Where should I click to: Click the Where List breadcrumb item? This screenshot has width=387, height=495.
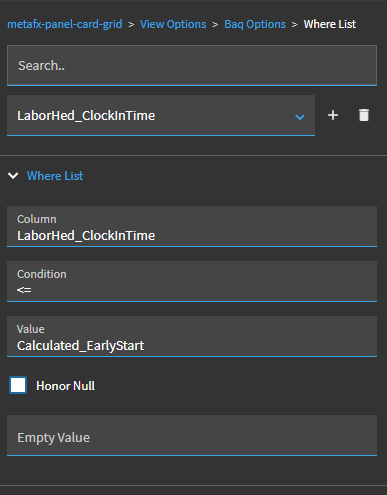[x=330, y=24]
